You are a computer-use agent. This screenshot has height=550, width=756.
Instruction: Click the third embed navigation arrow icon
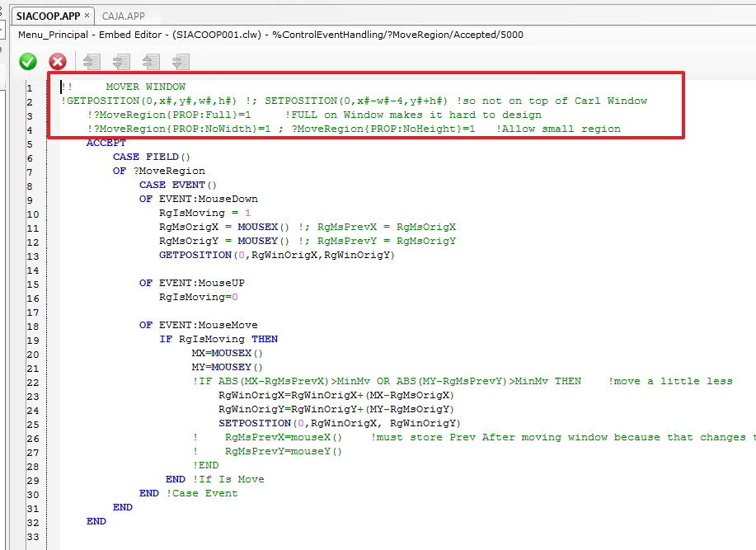151,62
